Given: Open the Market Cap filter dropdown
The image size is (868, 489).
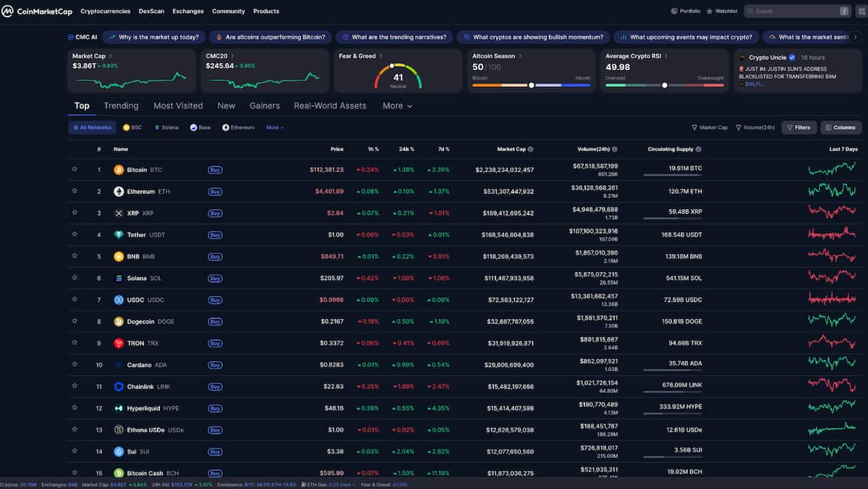Looking at the screenshot, I should 710,127.
